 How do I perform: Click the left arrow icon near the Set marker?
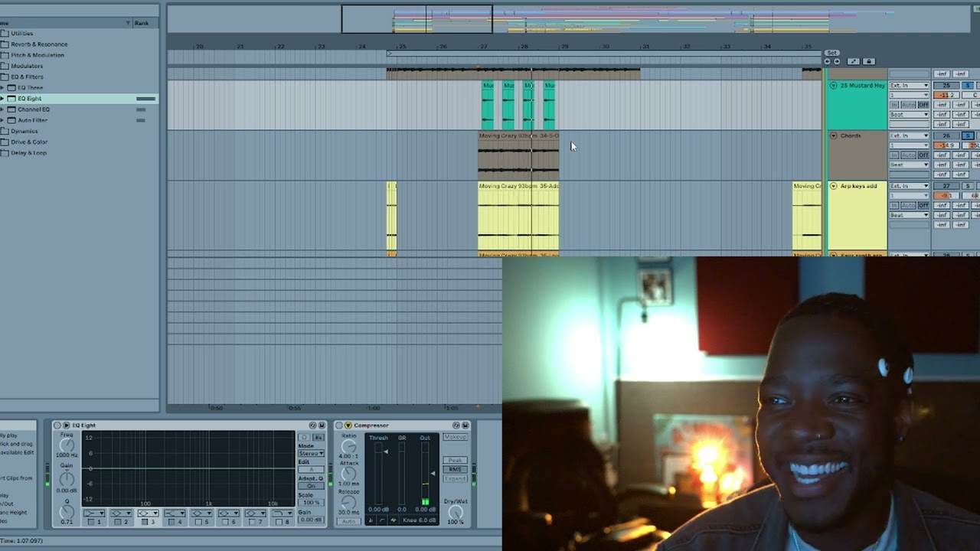827,61
